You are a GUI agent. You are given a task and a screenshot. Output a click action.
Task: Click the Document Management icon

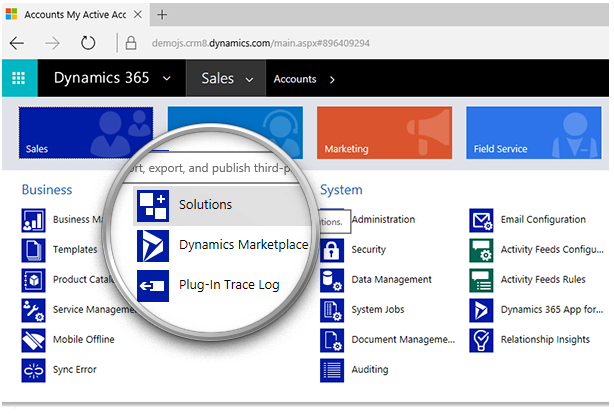[332, 340]
